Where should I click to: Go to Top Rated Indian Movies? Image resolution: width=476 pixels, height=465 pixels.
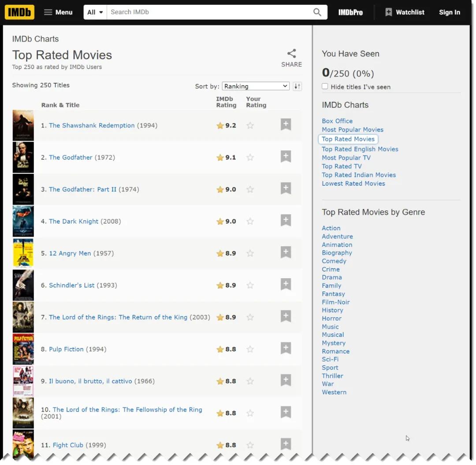(x=359, y=175)
